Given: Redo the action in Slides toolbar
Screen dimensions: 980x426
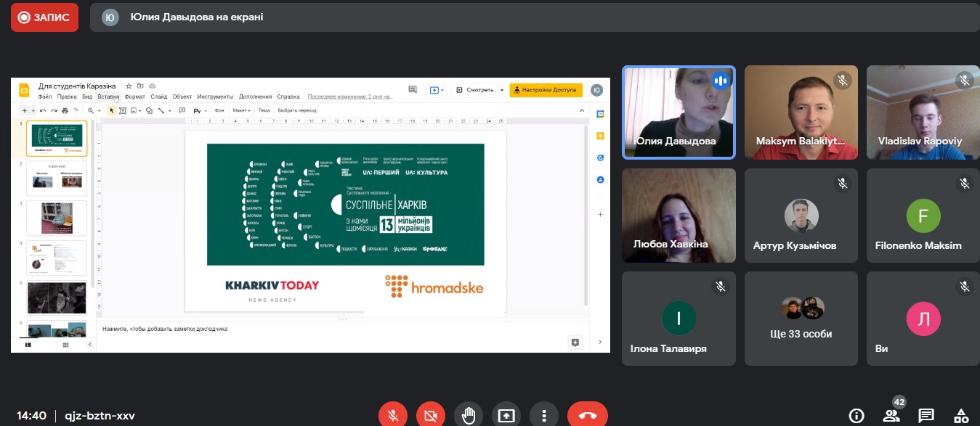Looking at the screenshot, I should pos(54,110).
